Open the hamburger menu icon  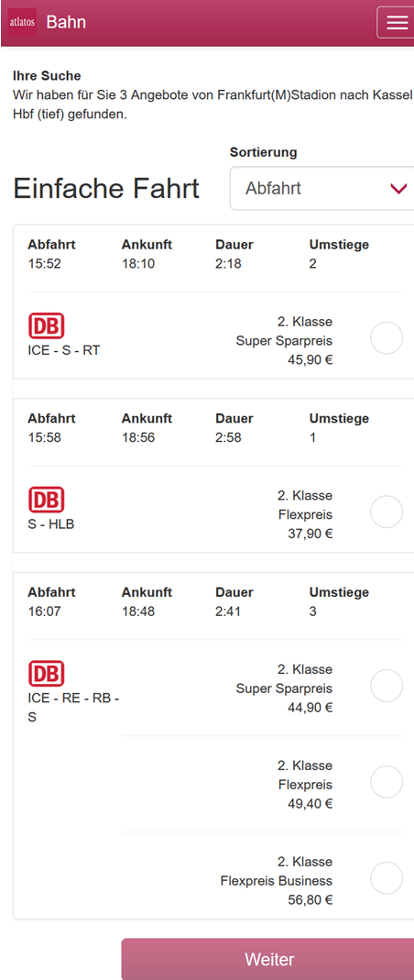tap(397, 23)
